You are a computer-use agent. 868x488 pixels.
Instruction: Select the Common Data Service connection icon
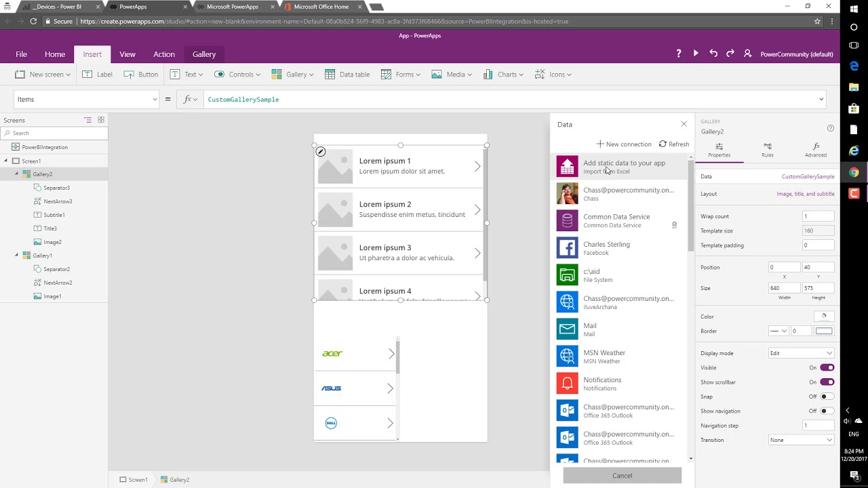567,220
